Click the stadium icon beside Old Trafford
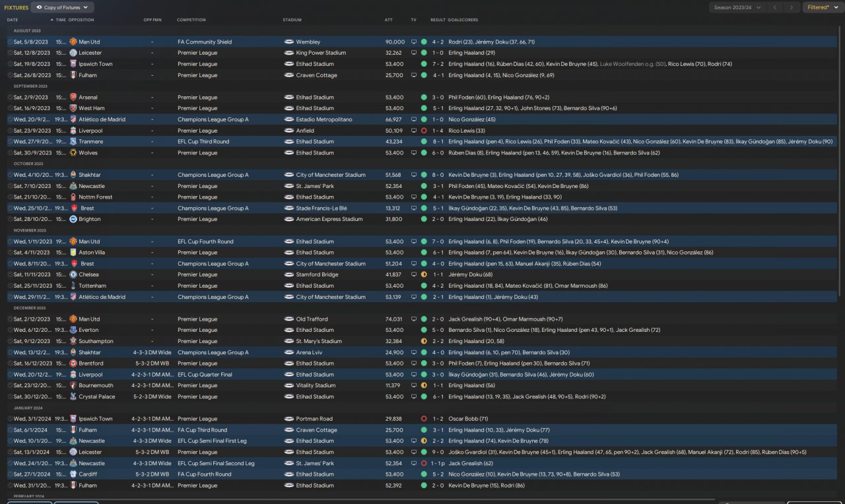The width and height of the screenshot is (845, 504). (x=288, y=319)
